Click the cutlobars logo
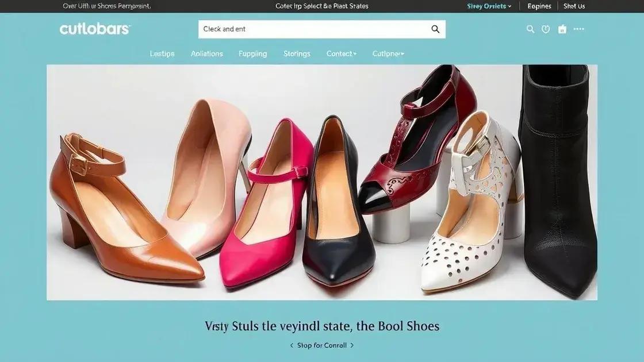This screenshot has height=362, width=644. tap(95, 29)
